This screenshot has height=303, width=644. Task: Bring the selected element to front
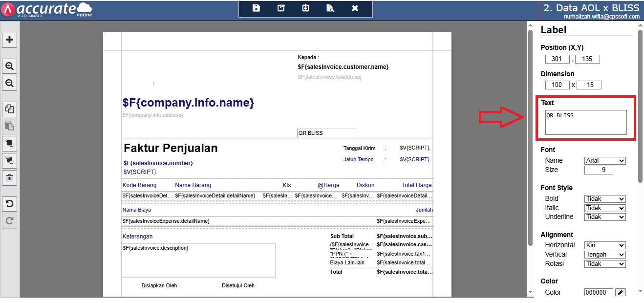[x=9, y=143]
